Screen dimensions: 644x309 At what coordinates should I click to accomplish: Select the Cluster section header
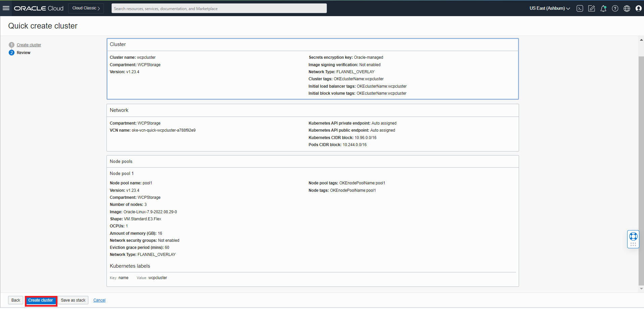pyautogui.click(x=118, y=44)
